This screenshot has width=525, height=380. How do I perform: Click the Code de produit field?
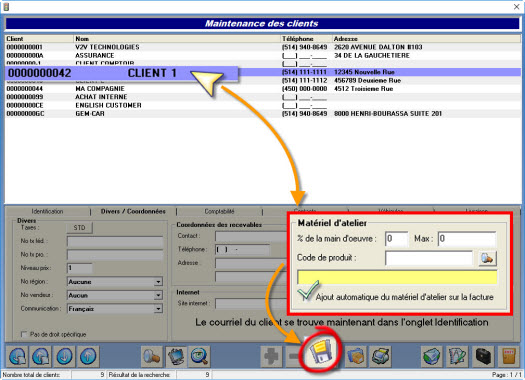pyautogui.click(x=429, y=258)
